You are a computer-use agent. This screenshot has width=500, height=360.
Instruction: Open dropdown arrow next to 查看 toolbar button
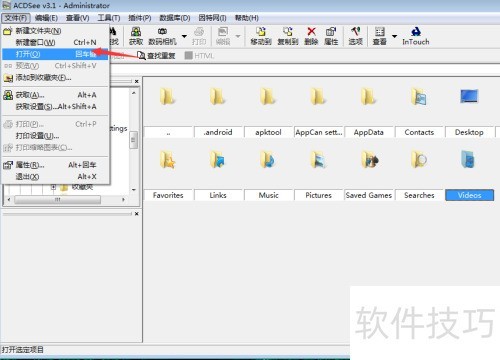pos(394,36)
